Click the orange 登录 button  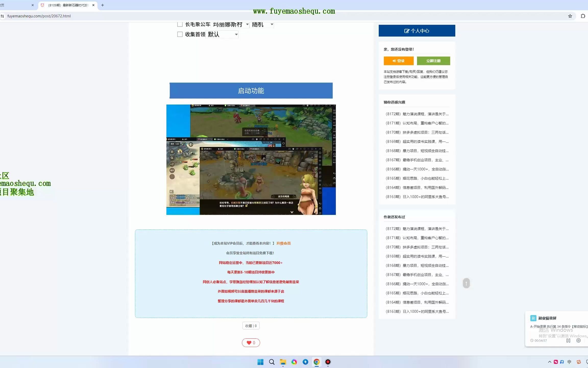click(399, 61)
